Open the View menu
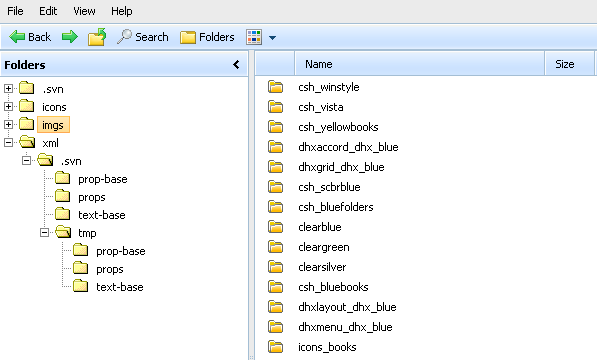 click(x=84, y=11)
